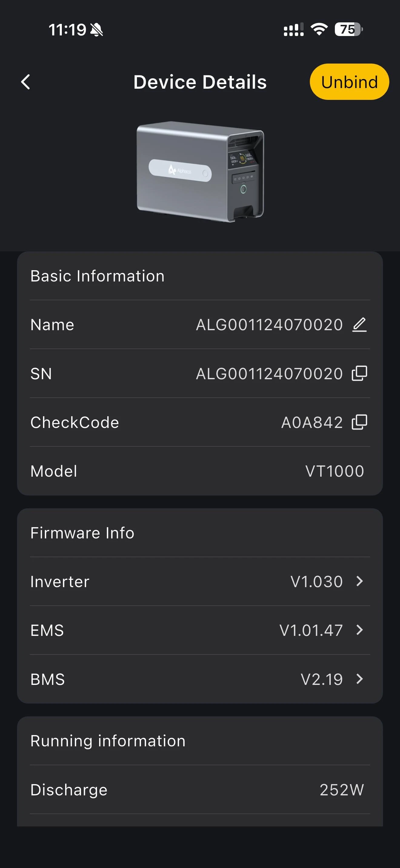This screenshot has width=400, height=868.
Task: Edit device name with pencil icon
Action: click(x=359, y=324)
